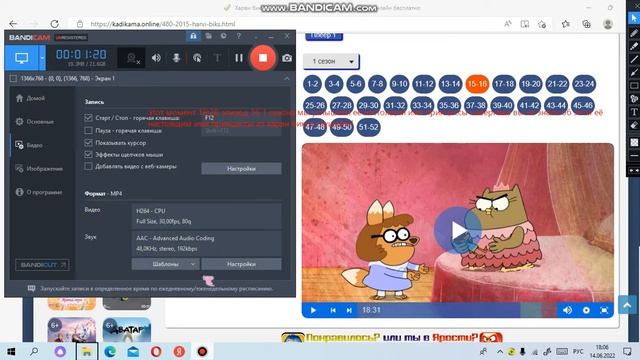This screenshot has height=360, width=640.
Task: Select episodes 23-24 button
Action: 584,84
